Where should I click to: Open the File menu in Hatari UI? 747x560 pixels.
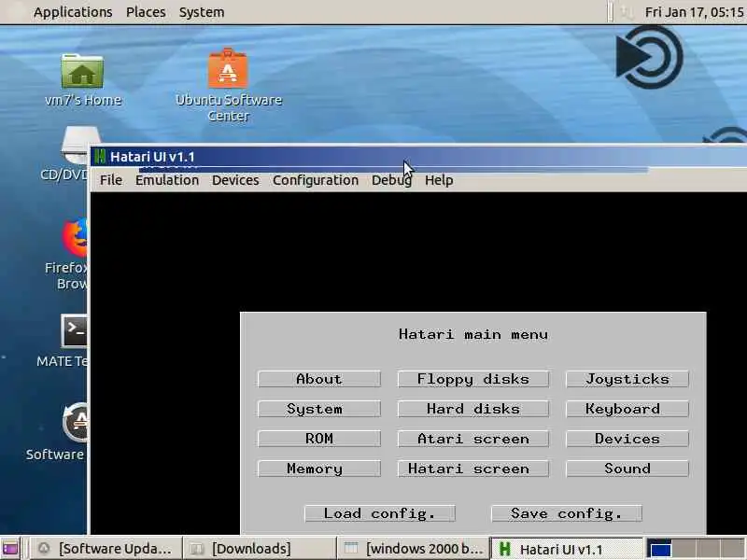click(111, 180)
